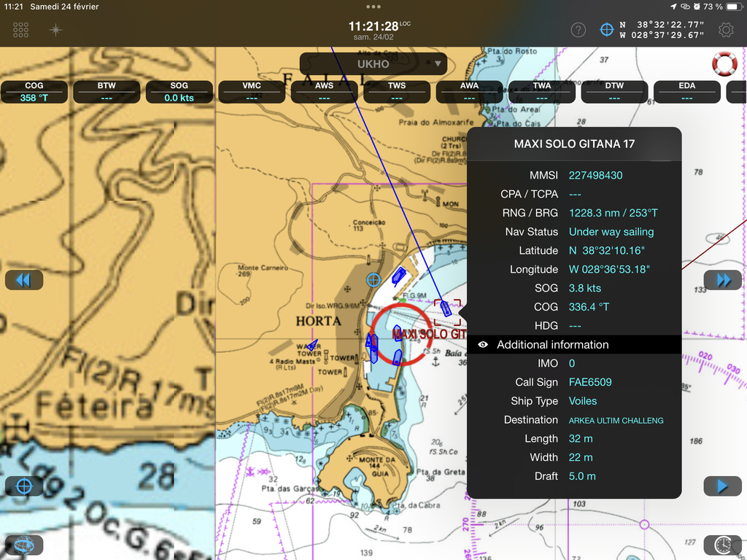
Task: Select the AWA data field
Action: 469,92
